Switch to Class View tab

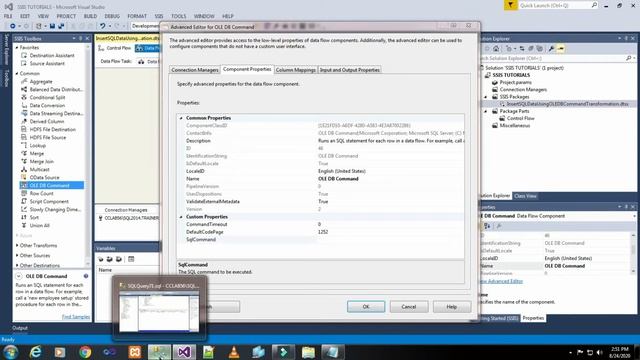[525, 196]
